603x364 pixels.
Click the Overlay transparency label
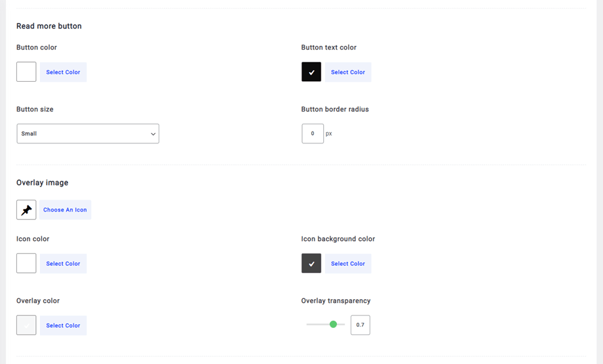point(336,301)
